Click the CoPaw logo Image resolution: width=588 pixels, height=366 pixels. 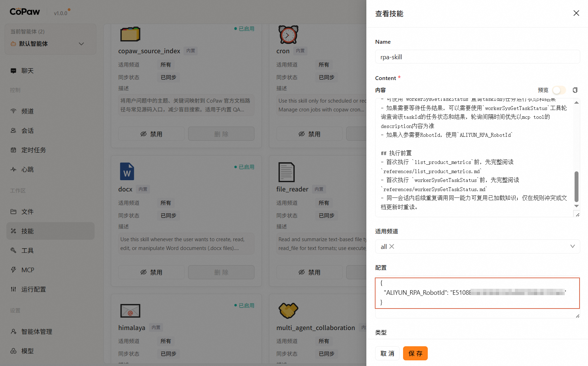click(x=25, y=12)
